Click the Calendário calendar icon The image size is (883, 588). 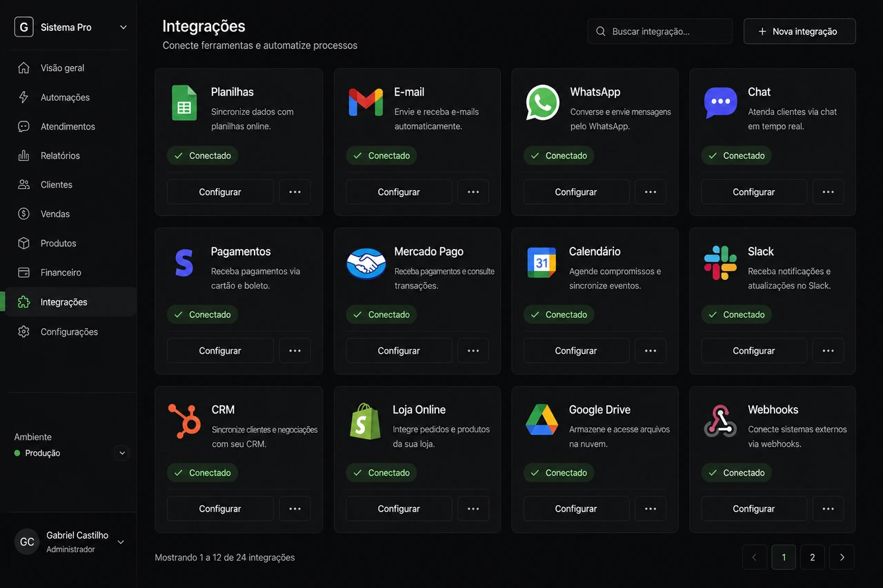[542, 263]
